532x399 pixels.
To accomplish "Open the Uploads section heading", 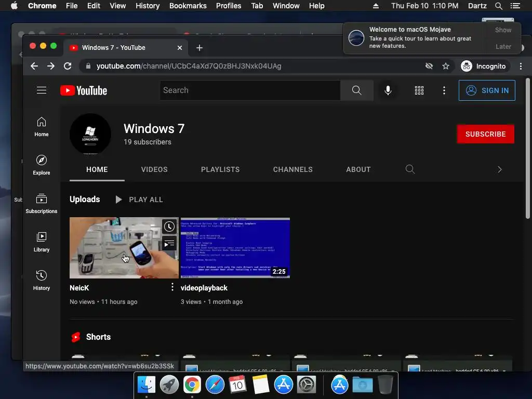I will [85, 199].
